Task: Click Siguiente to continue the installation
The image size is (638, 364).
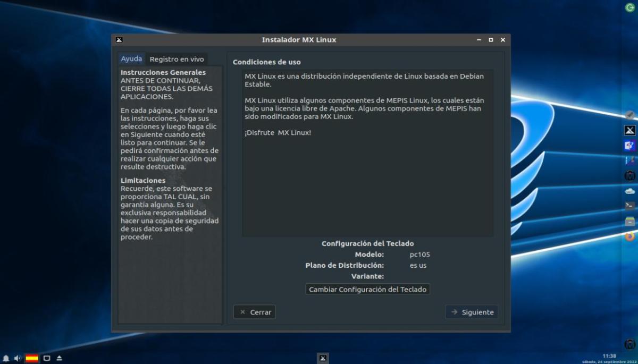Action: 472,312
